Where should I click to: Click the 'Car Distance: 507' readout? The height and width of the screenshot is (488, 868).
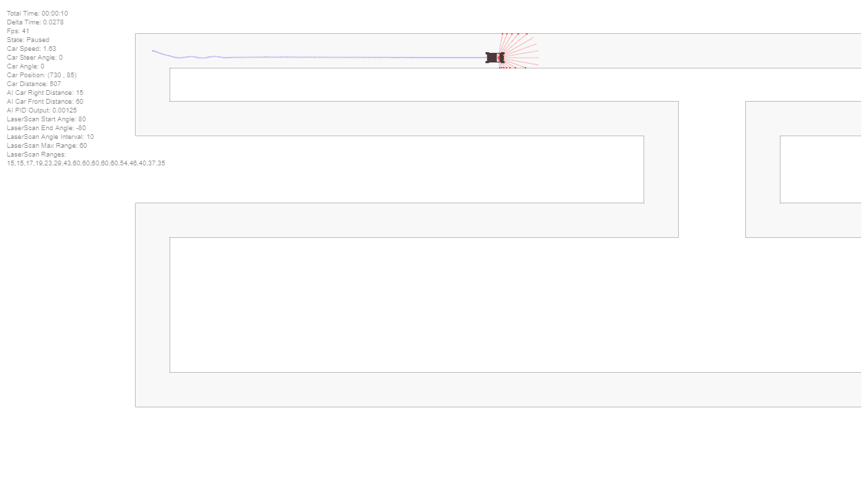34,84
